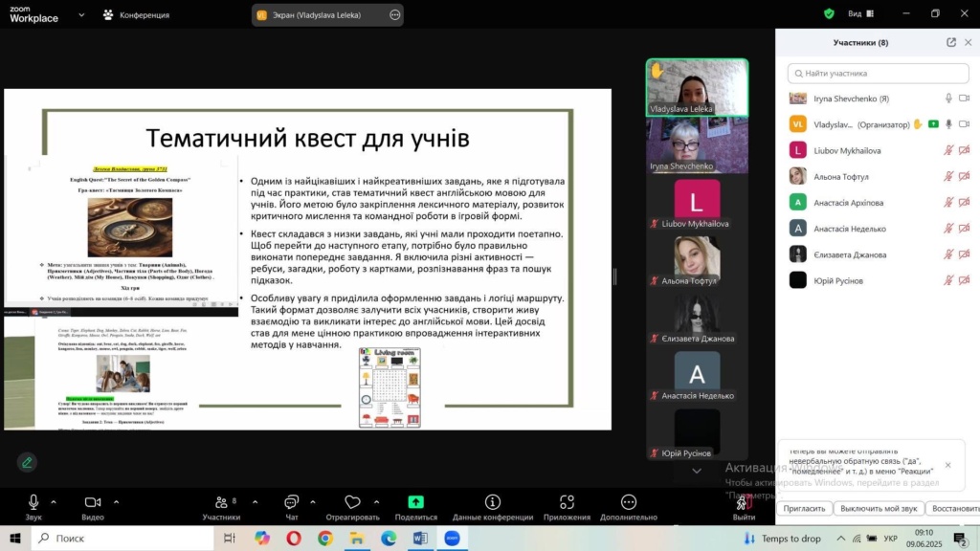Select Юрій Русінов in participants list
The width and height of the screenshot is (980, 551).
(x=879, y=280)
